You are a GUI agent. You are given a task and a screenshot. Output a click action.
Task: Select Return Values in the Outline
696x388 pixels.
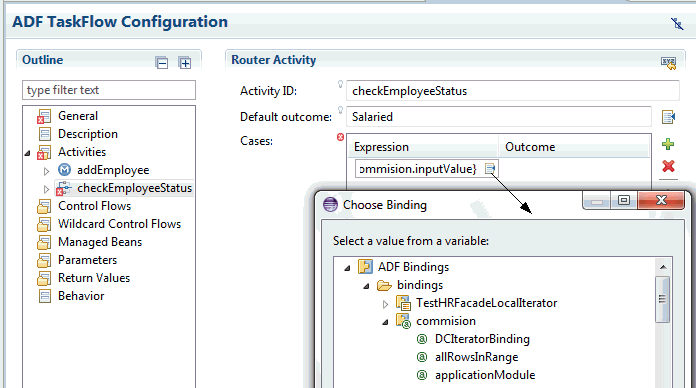[x=94, y=278]
